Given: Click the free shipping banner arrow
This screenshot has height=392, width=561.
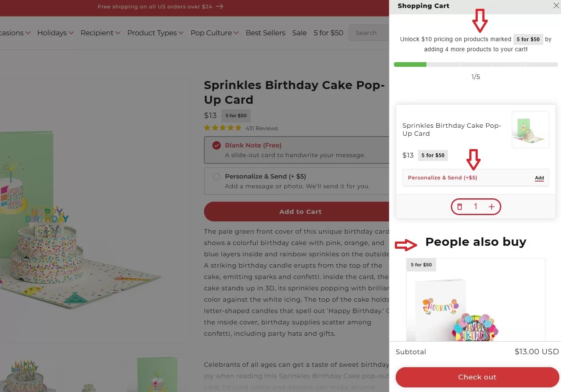Looking at the screenshot, I should point(219,6).
